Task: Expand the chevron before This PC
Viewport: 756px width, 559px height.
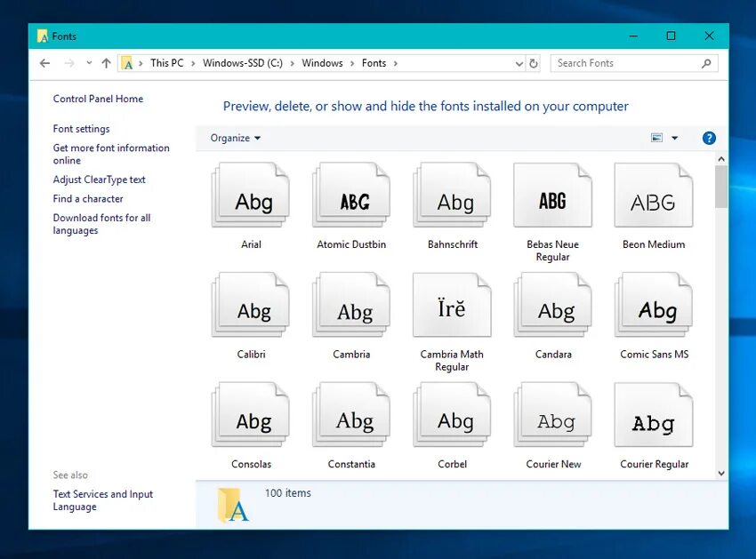Action: point(141,63)
